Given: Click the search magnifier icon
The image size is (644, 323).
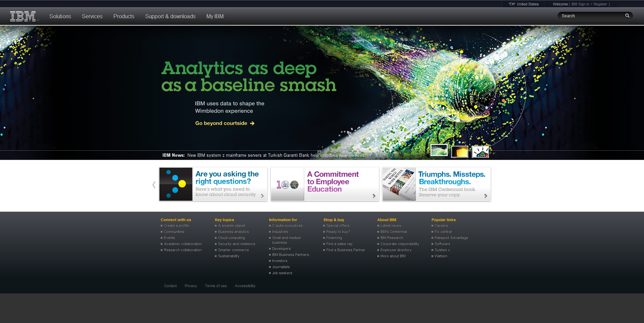Looking at the screenshot, I should click(x=627, y=16).
